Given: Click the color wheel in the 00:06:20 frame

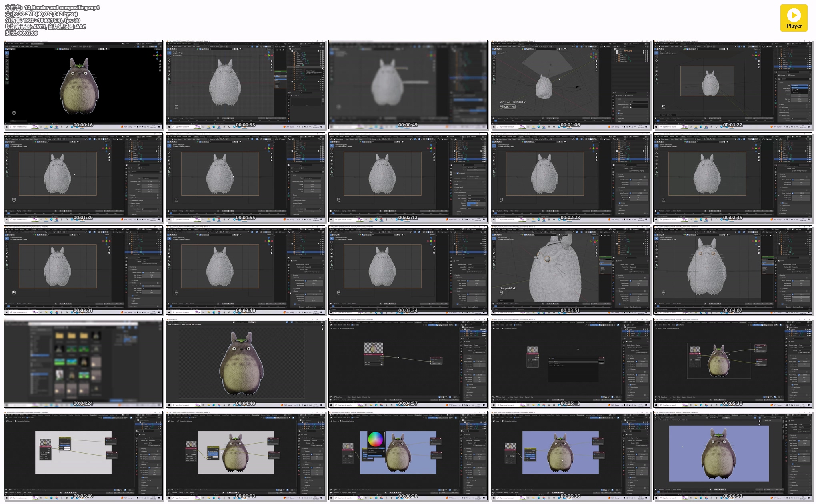Looking at the screenshot, I should 375,440.
